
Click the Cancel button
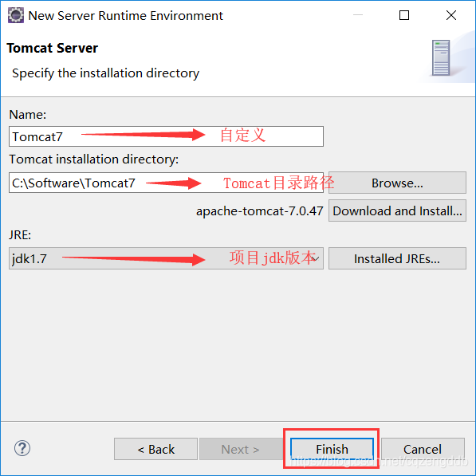[423, 449]
